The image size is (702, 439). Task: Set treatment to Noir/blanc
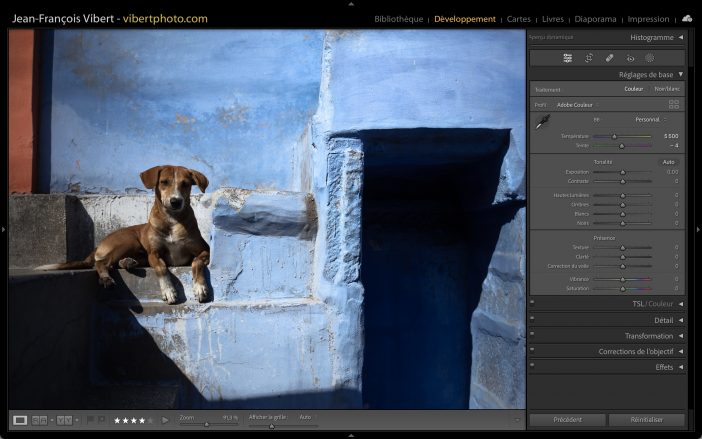coord(666,89)
